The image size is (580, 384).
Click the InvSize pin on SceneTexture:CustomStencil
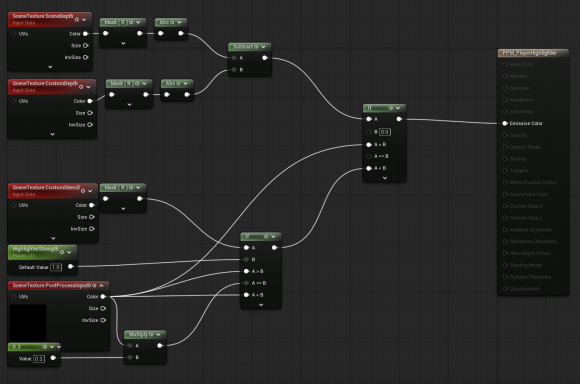click(92, 229)
